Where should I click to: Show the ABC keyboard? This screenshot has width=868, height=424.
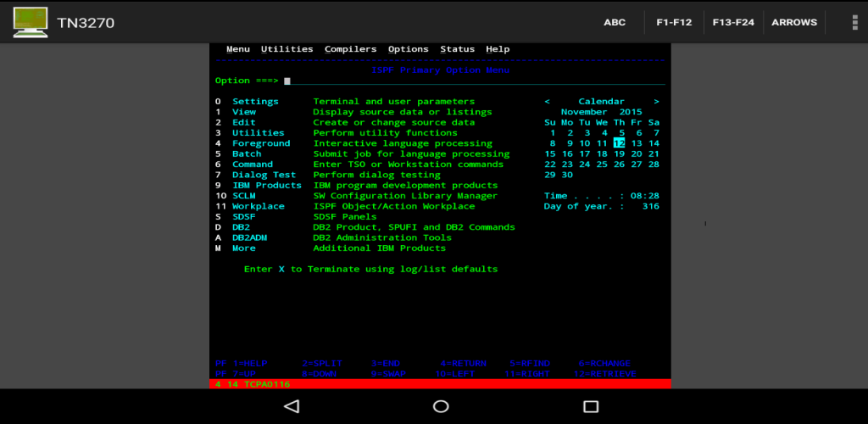coord(615,23)
